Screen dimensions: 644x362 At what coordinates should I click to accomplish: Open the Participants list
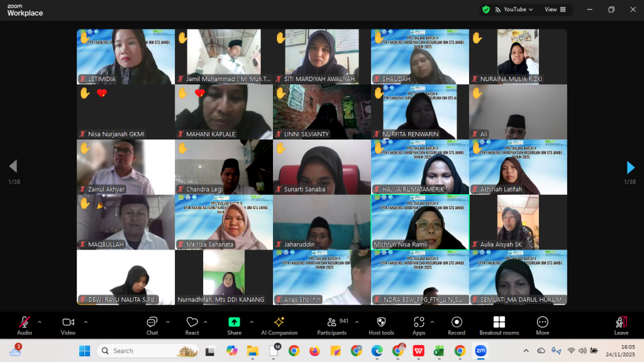click(331, 325)
